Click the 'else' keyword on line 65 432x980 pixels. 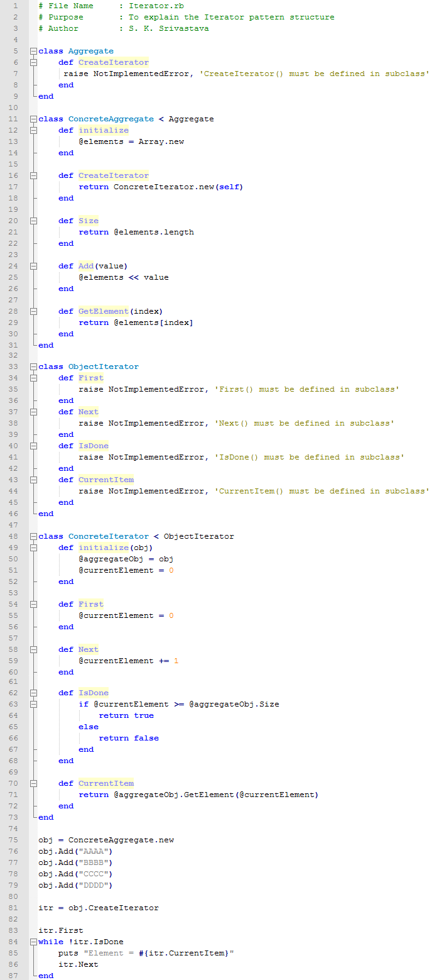(89, 727)
